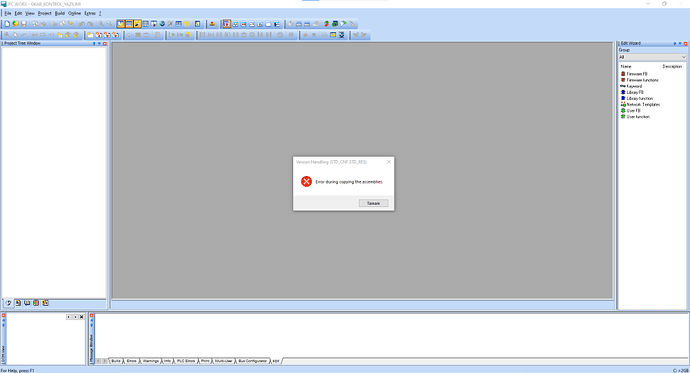Switch to the Bus Configurator tab
This screenshot has width=690, height=373.
(253, 361)
